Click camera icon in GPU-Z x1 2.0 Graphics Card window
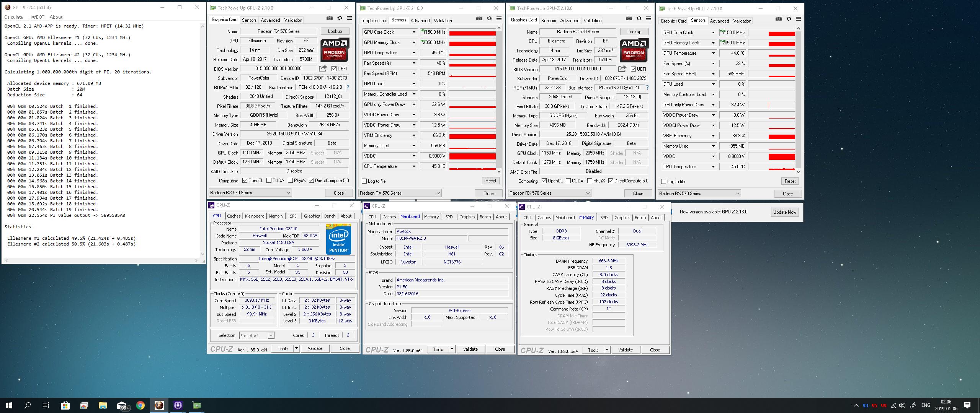 pyautogui.click(x=629, y=18)
